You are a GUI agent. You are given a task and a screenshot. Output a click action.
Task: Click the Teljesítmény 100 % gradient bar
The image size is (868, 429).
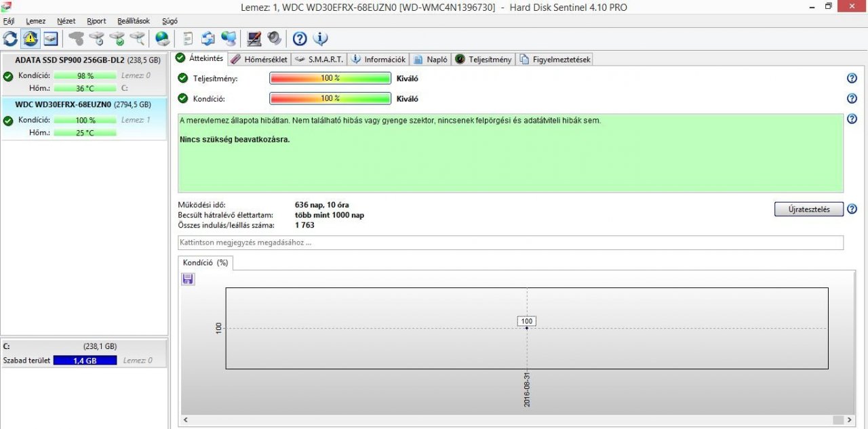pyautogui.click(x=330, y=78)
